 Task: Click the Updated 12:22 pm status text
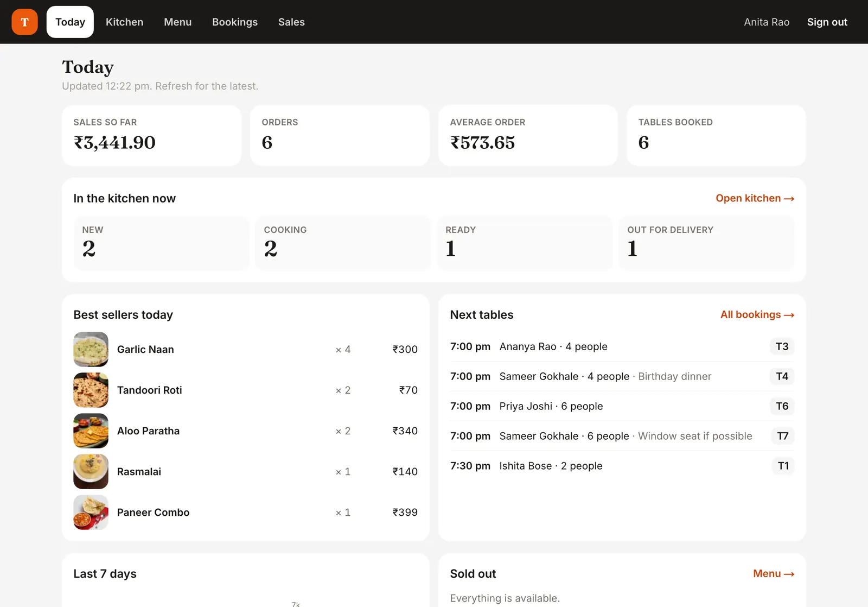click(160, 86)
